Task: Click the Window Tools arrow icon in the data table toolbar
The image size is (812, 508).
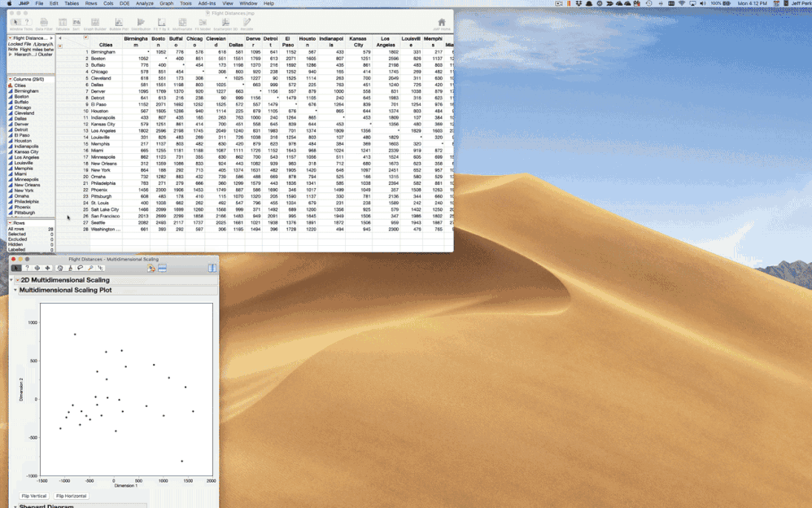Action: pyautogui.click(x=15, y=22)
